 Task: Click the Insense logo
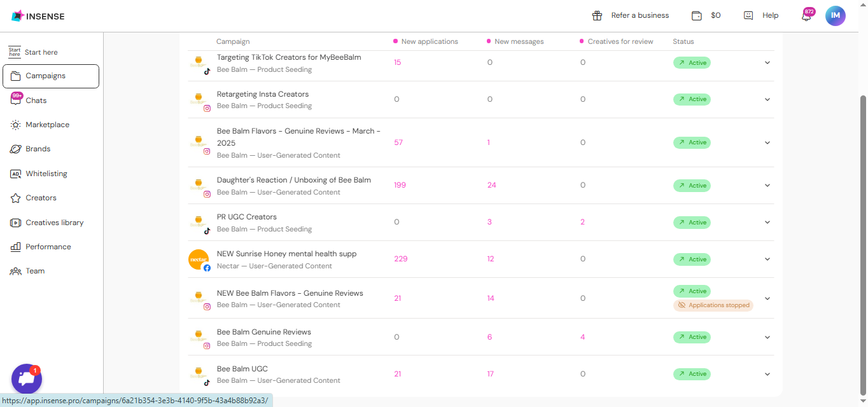[x=38, y=16]
